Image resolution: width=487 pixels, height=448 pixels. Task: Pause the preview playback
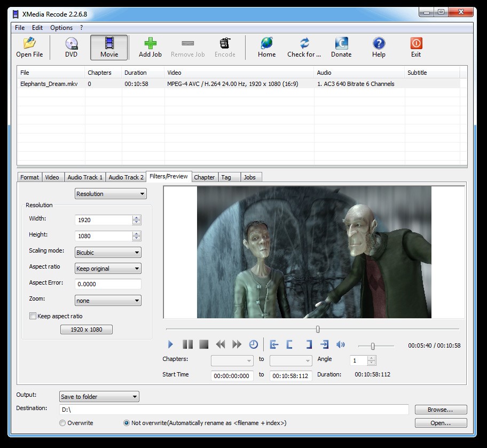[187, 344]
